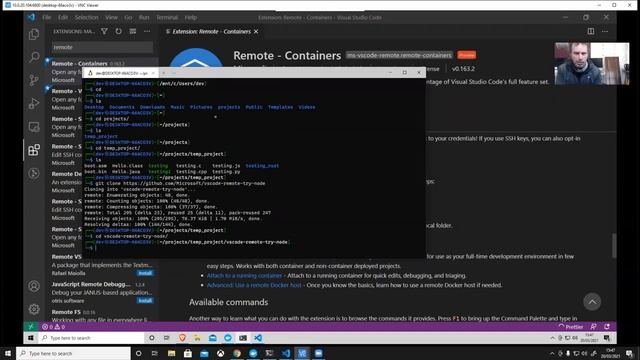
Task: Click the remote taskbar search box
Action: (x=91, y=338)
